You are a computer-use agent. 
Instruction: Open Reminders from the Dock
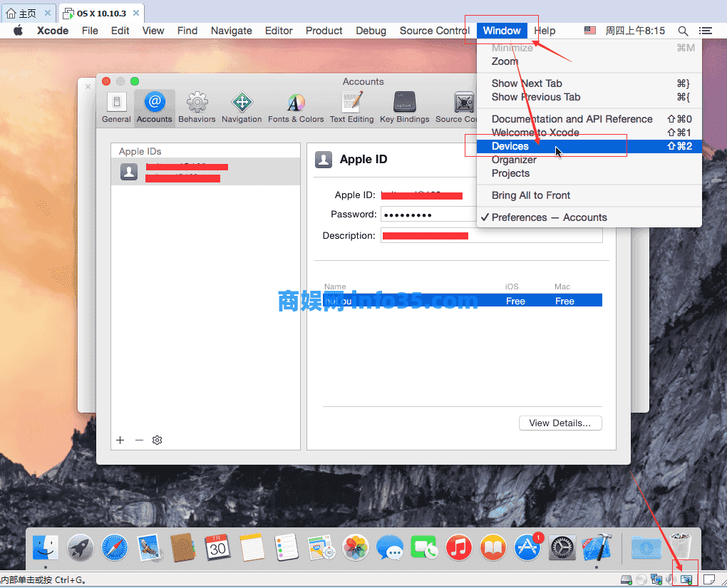pyautogui.click(x=286, y=547)
